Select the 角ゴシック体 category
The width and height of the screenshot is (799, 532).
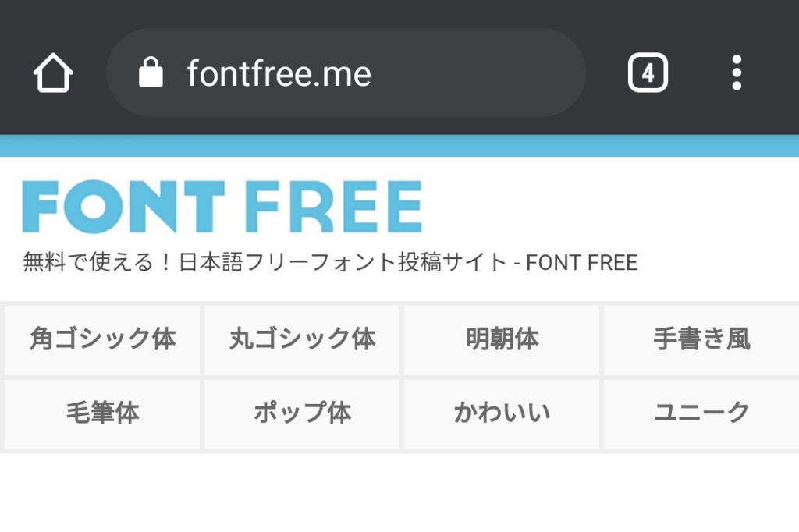[x=102, y=339]
